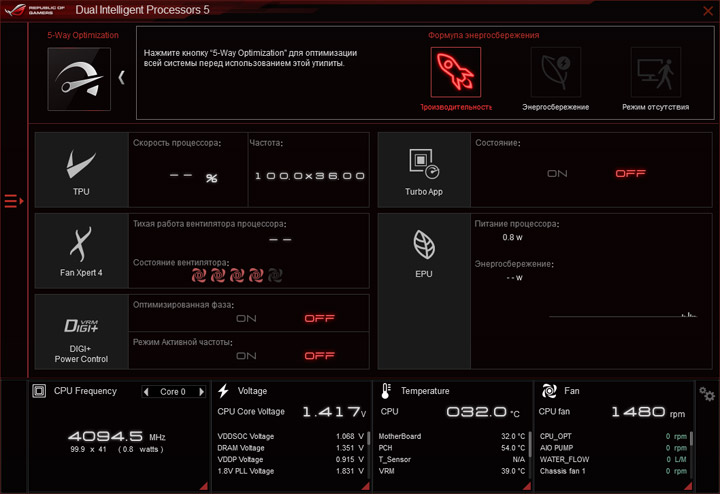Viewport: 720px width, 494px height.
Task: Click the CPU Frequency chip icon
Action: click(x=39, y=391)
